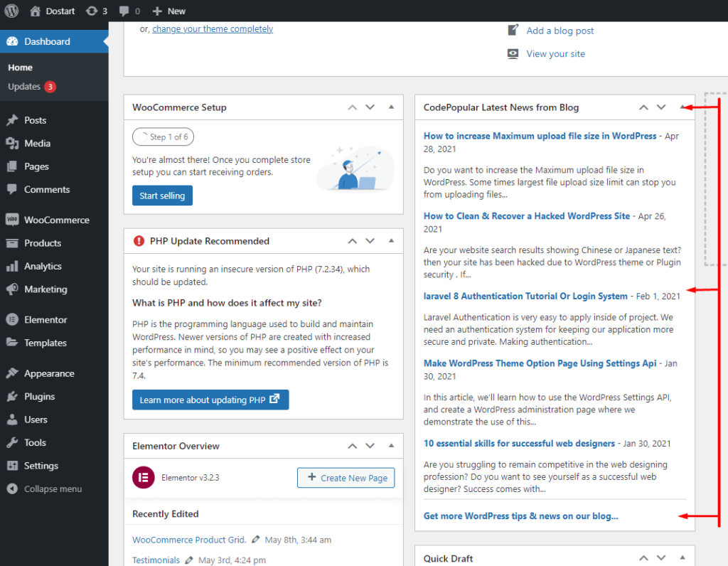Open the Settings menu label
Image resolution: width=728 pixels, height=566 pixels.
pyautogui.click(x=41, y=466)
